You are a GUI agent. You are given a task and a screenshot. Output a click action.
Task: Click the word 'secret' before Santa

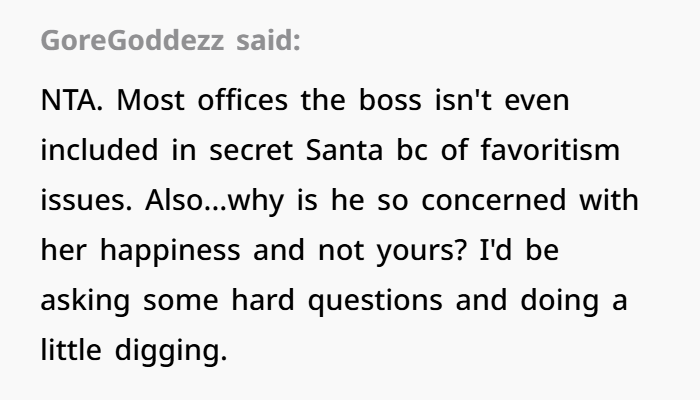click(x=251, y=150)
